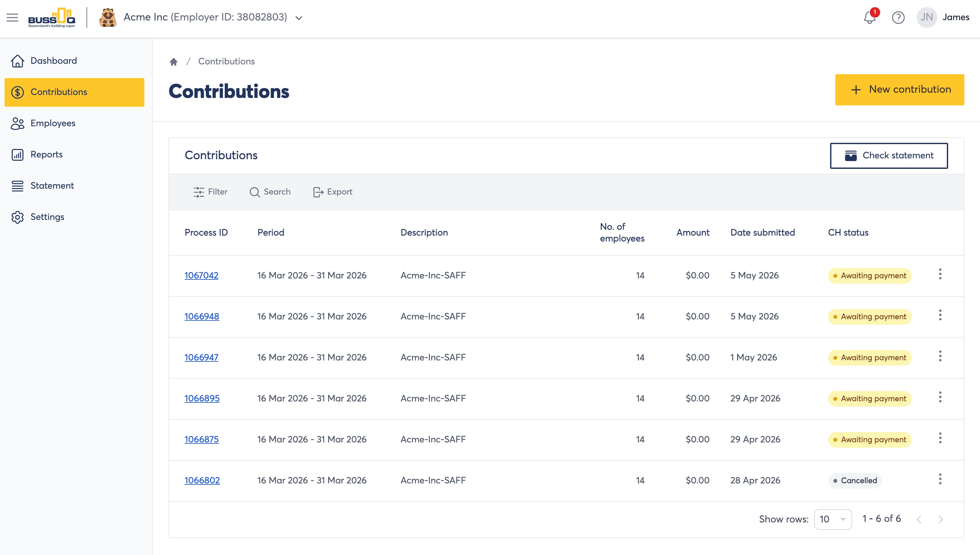Viewport: 980px width, 555px height.
Task: Click the New contribution button
Action: 899,89
